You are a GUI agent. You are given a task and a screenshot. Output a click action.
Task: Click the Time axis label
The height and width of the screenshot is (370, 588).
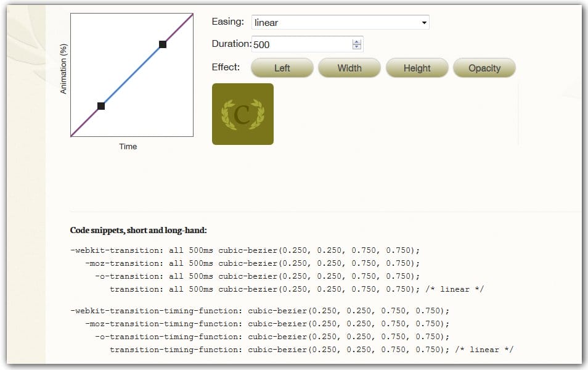click(x=128, y=146)
